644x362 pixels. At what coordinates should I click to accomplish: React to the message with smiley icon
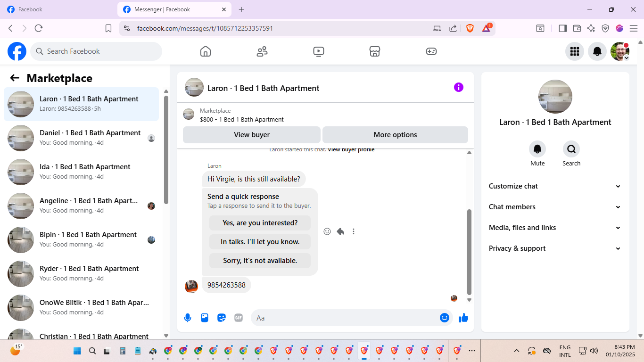pos(327,231)
